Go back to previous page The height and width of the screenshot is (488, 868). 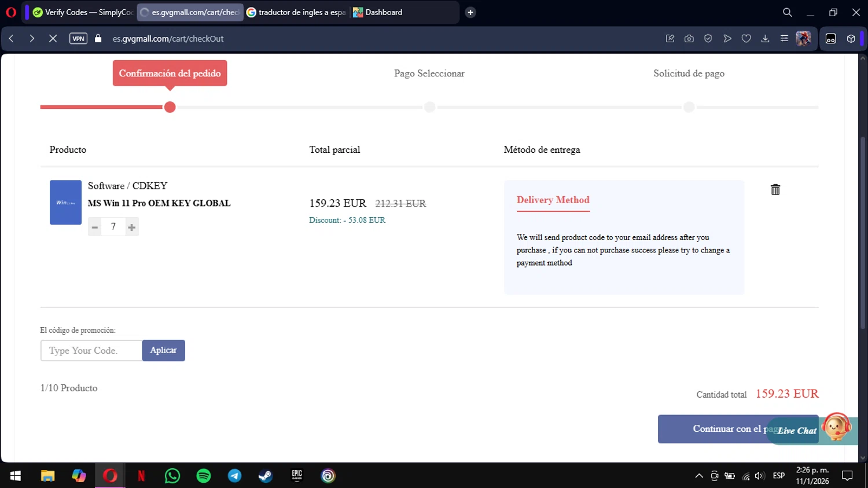click(12, 39)
